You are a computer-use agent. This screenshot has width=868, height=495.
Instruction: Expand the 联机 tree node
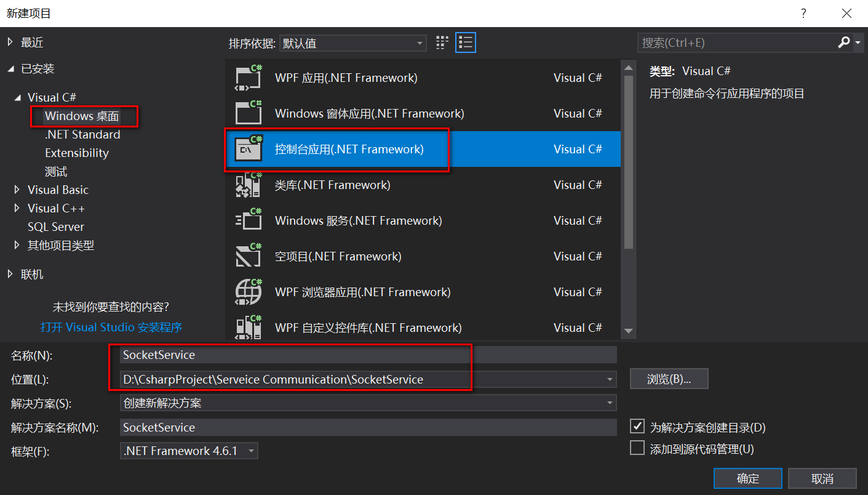(x=10, y=274)
